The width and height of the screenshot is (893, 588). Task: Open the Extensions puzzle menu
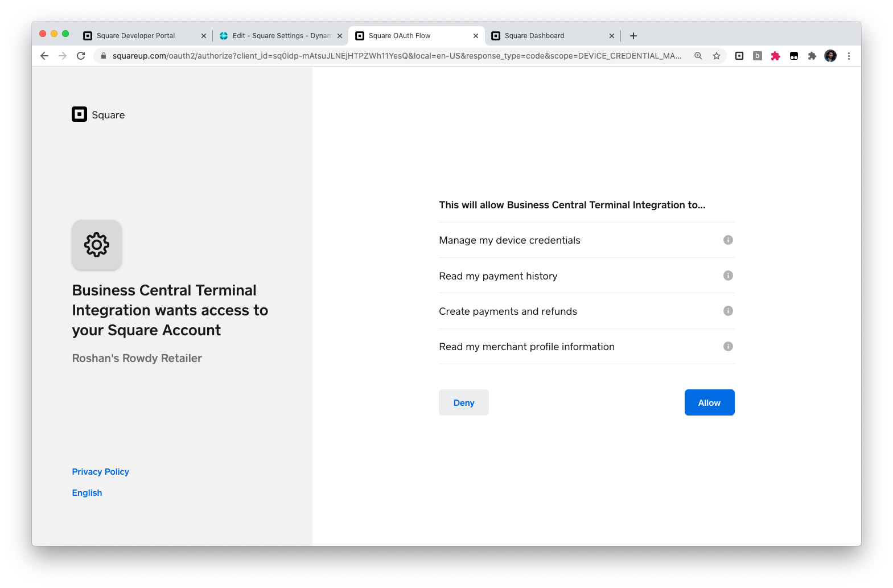(812, 56)
